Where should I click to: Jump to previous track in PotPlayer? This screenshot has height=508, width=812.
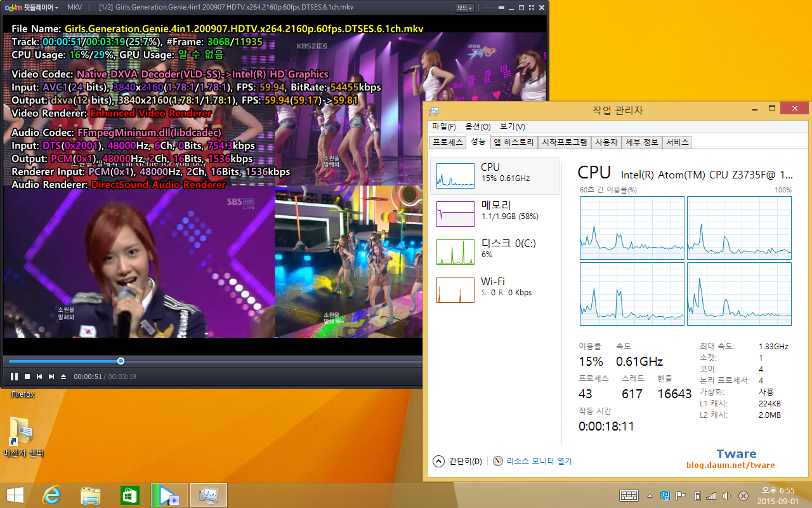39,377
